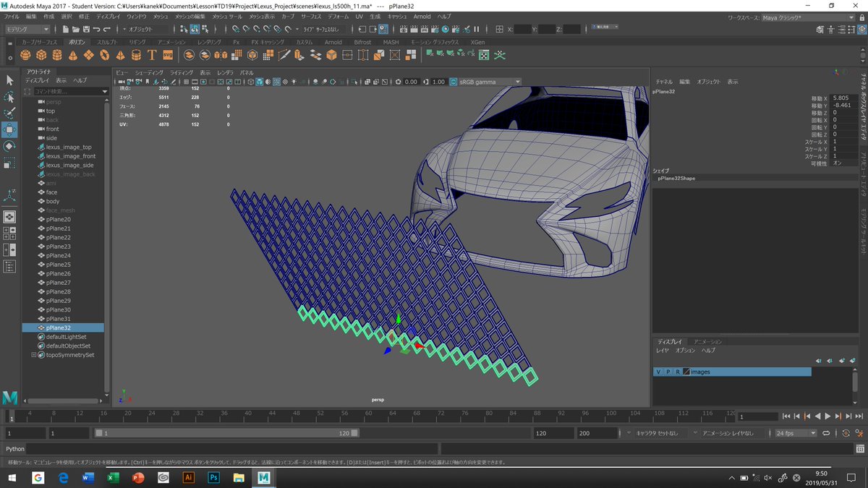Switch to the Arnold shelf tab
Screen dimensions: 868x488
[333, 43]
